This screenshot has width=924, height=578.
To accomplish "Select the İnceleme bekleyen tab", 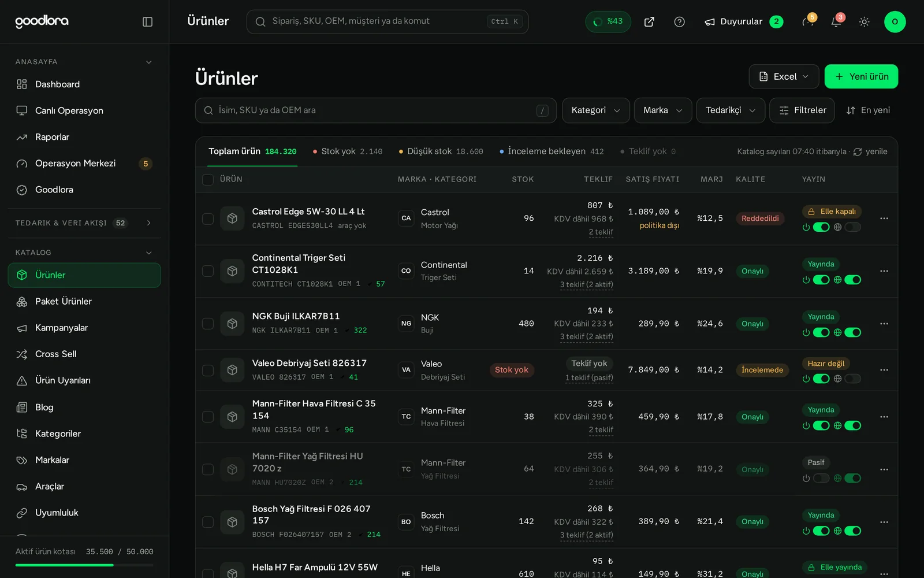I will pos(552,151).
